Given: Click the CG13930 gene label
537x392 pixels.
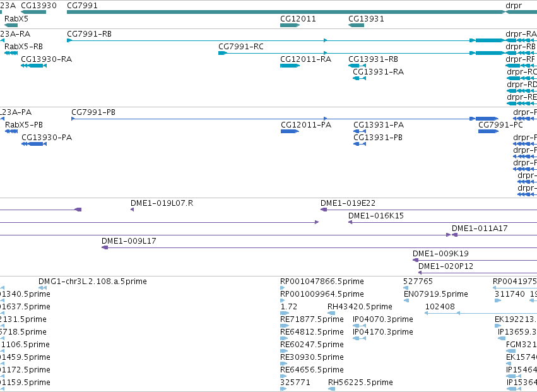Looking at the screenshot, I should tap(38, 6).
